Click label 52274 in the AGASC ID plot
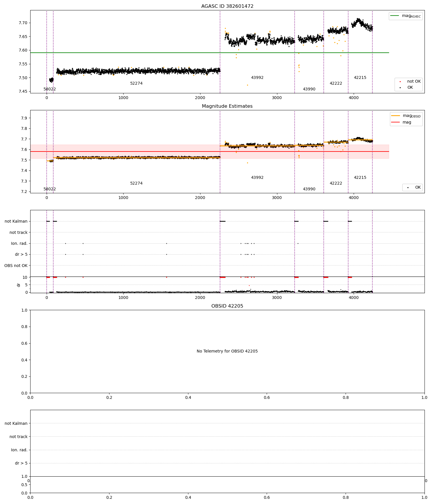432x504 pixels. click(136, 84)
